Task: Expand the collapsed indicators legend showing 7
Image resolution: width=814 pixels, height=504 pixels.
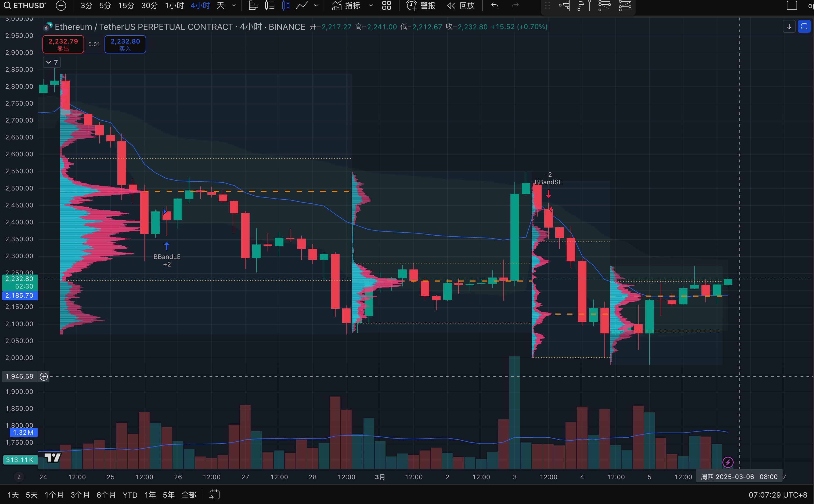Action: coord(52,62)
